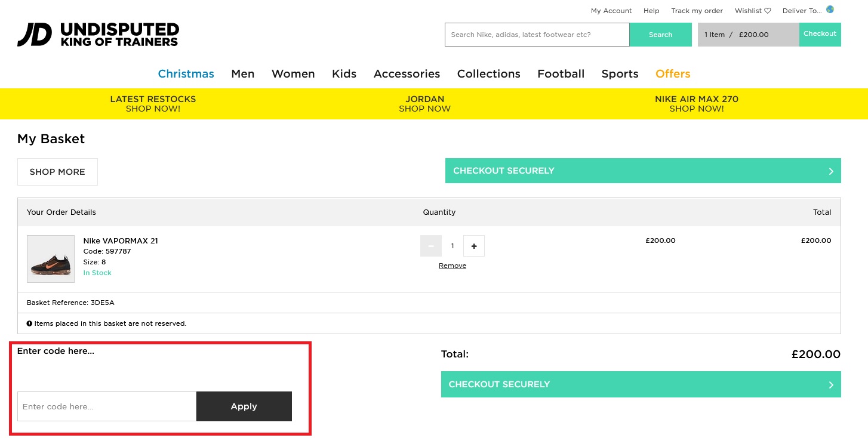This screenshot has height=438, width=868.
Task: Click the Shop More button
Action: [x=57, y=172]
